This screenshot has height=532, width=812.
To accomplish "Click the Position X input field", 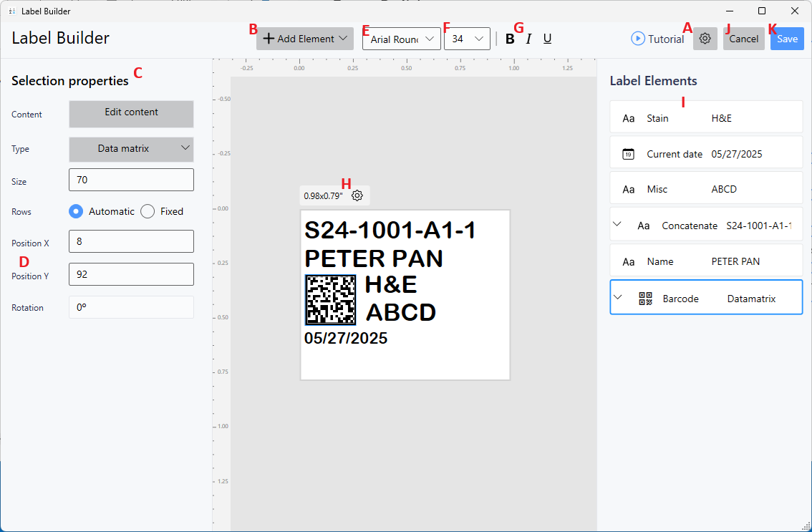I will click(131, 241).
